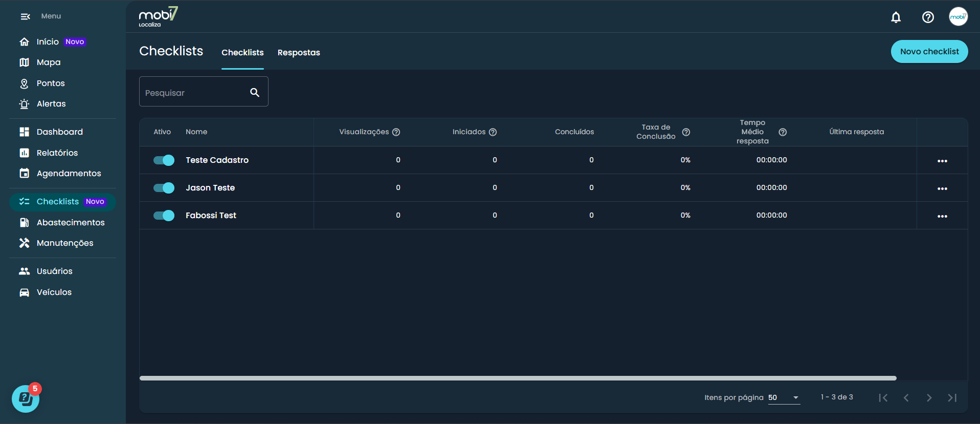980x424 pixels.
Task: Open items per page dropdown
Action: pyautogui.click(x=784, y=397)
